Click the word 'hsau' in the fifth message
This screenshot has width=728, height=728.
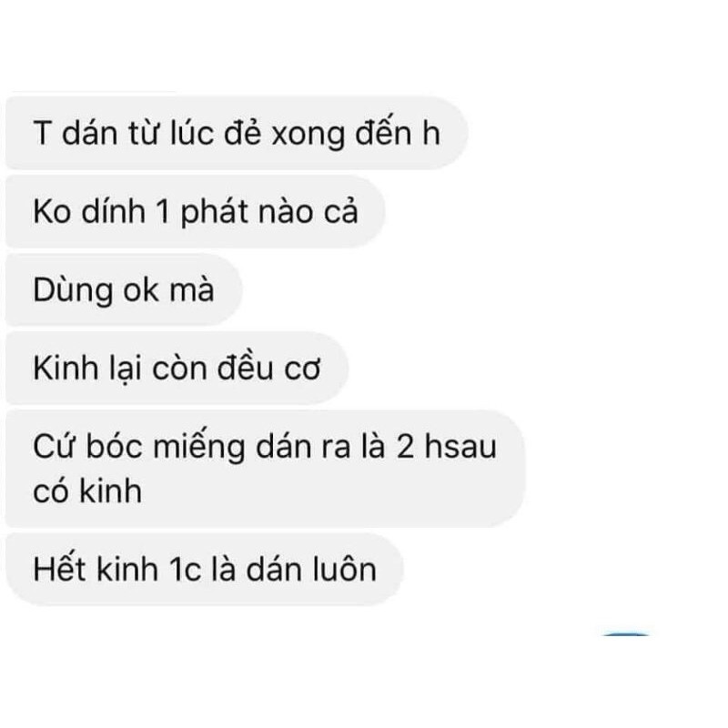[460, 446]
